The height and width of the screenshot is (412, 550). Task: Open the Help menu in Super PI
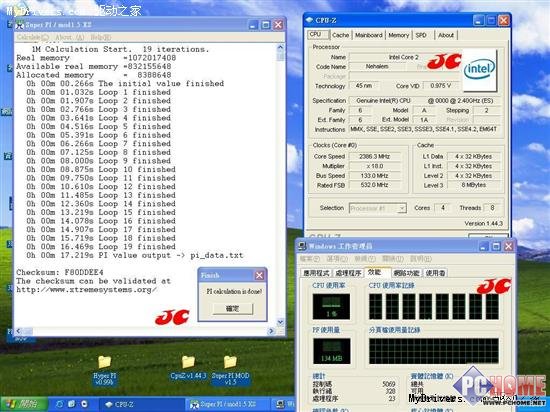pos(101,37)
